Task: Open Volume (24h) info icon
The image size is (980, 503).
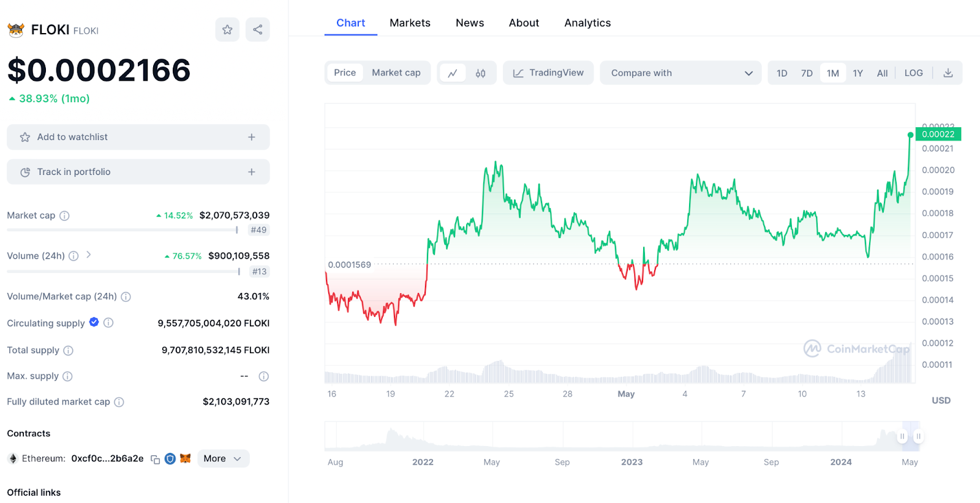Action: [x=73, y=256]
